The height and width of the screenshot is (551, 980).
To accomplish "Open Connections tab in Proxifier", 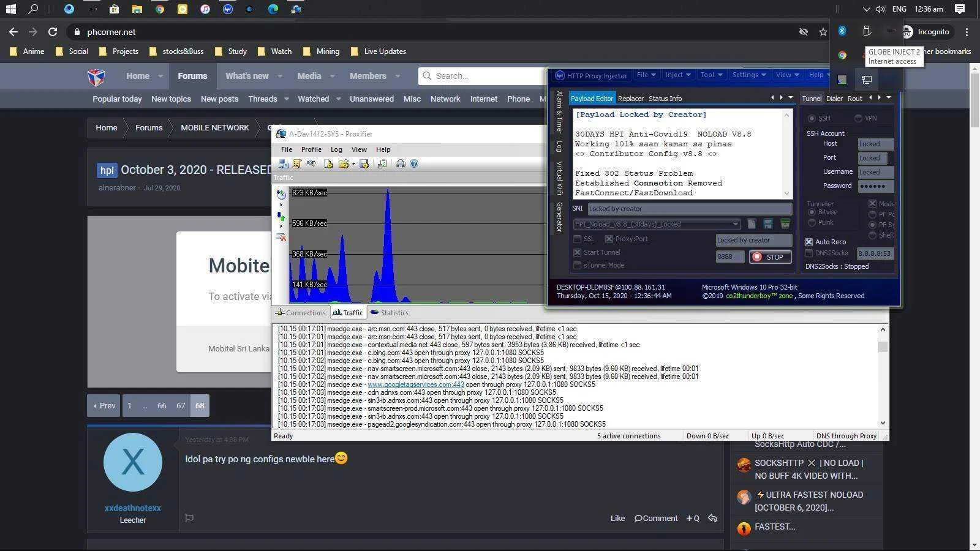I will point(301,313).
